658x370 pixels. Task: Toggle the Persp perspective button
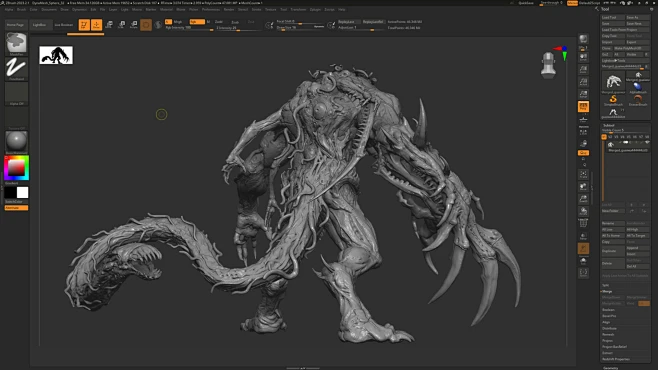(x=583, y=107)
